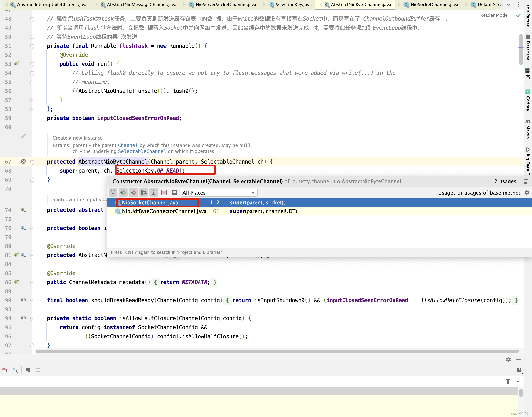
Task: Toggle the show read access icon
Action: (123, 193)
